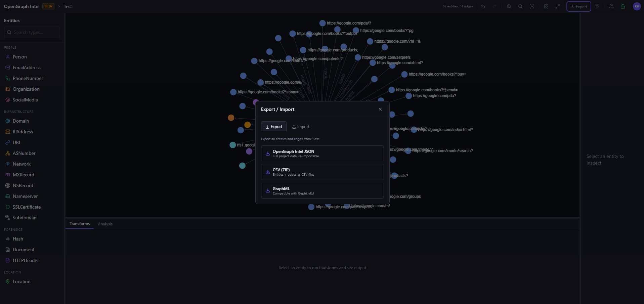Open the graph layout options
Viewport: 644px width, 304px height.
click(546, 6)
